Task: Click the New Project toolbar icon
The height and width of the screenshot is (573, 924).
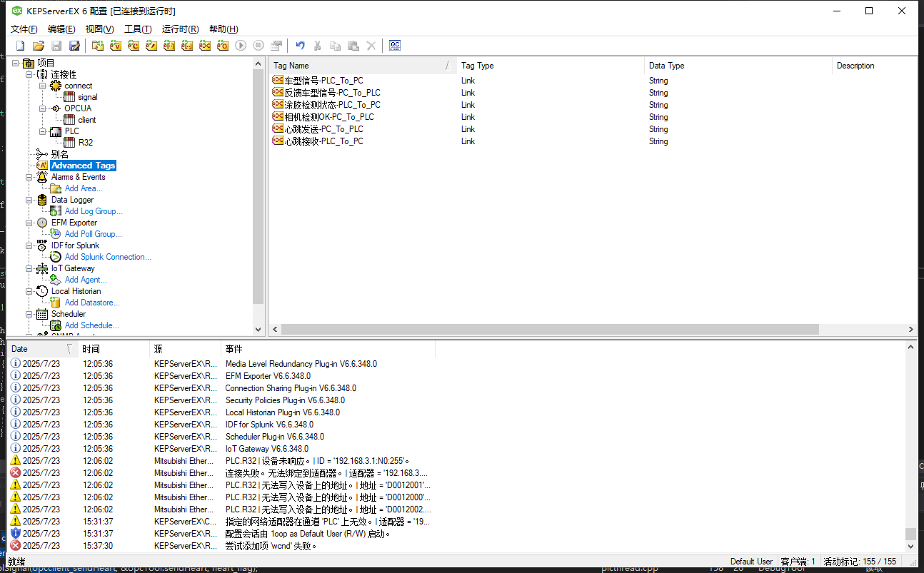Action: click(x=21, y=46)
